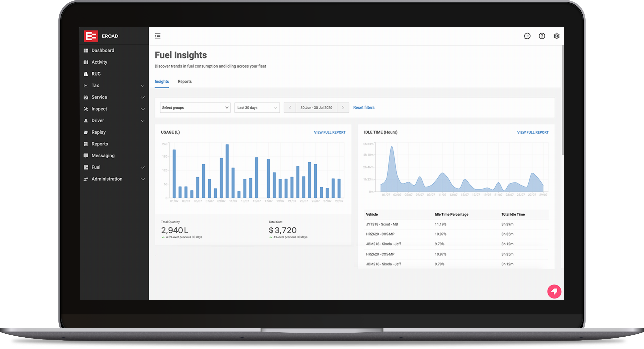This screenshot has width=644, height=349.
Task: Expand the Inspect menu chevron
Action: click(x=143, y=109)
